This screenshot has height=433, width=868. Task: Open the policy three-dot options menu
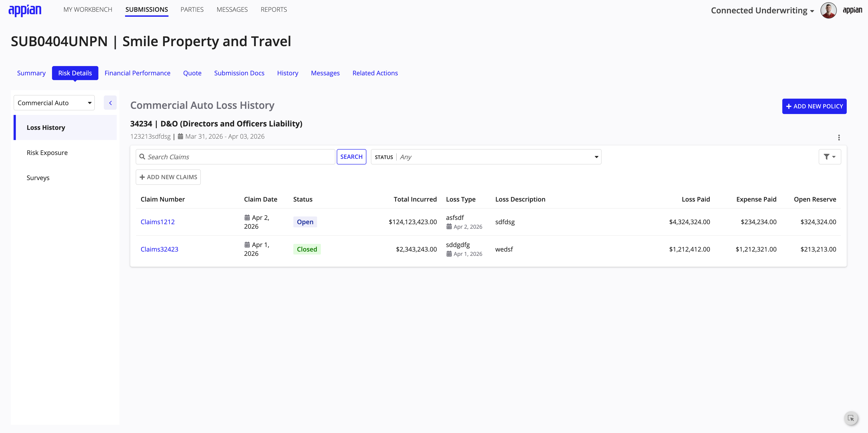(x=839, y=138)
